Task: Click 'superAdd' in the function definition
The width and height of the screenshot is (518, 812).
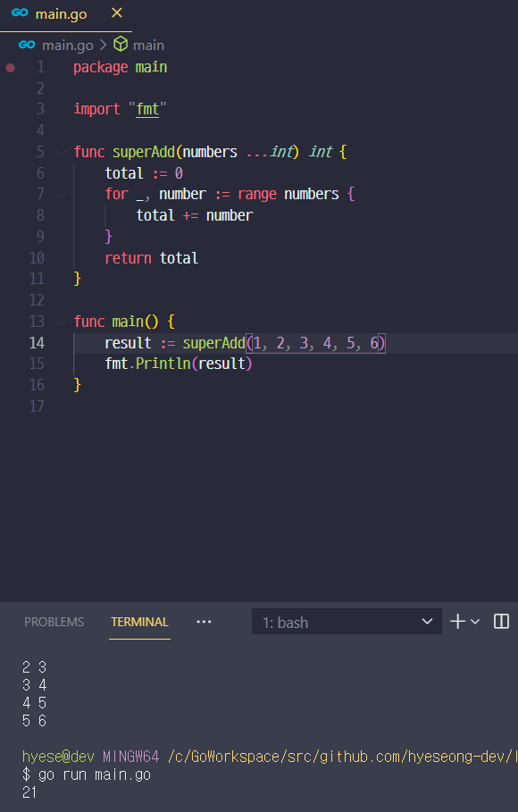Action: tap(144, 152)
